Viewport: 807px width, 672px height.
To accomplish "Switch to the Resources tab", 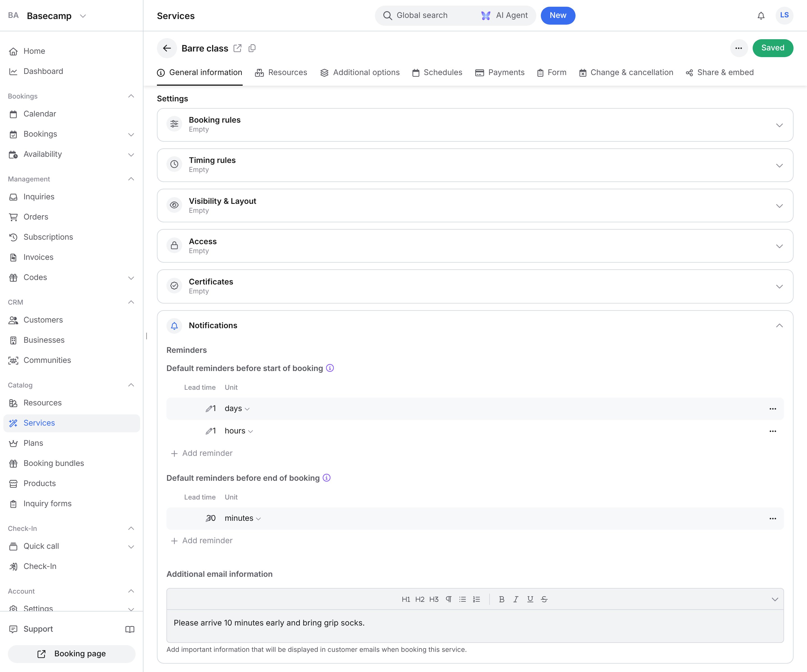I will (281, 73).
